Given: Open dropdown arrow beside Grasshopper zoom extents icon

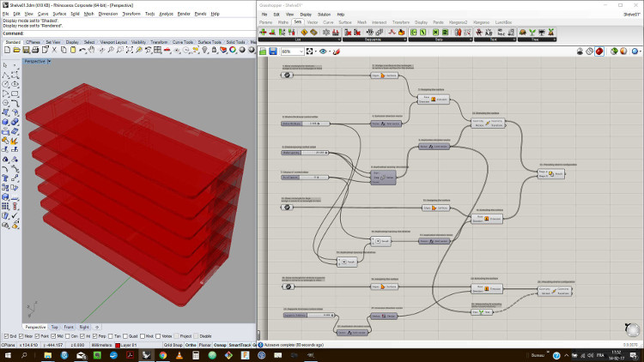Looking at the screenshot, I should coord(315,51).
